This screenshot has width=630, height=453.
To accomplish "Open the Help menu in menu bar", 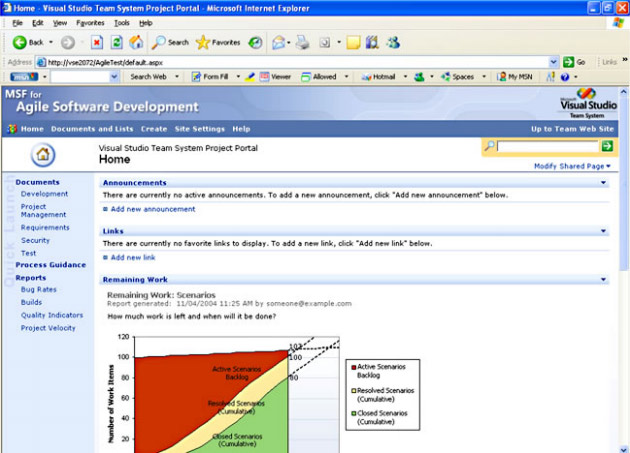I will [146, 23].
